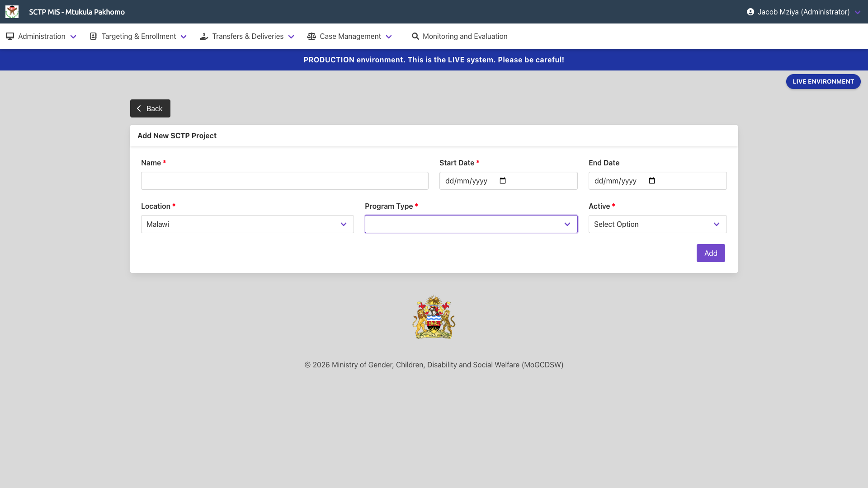This screenshot has width=868, height=488.
Task: Open the Transfers & Deliveries menu
Action: pos(247,36)
